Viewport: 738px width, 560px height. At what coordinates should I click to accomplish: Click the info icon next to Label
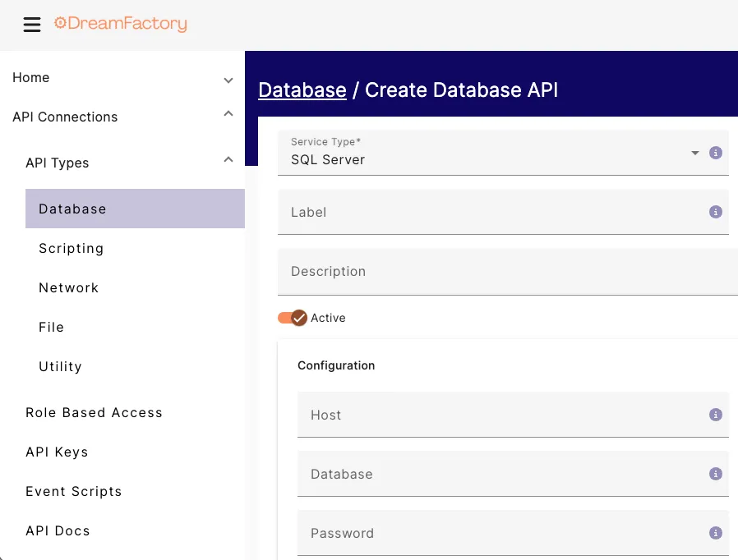715,212
